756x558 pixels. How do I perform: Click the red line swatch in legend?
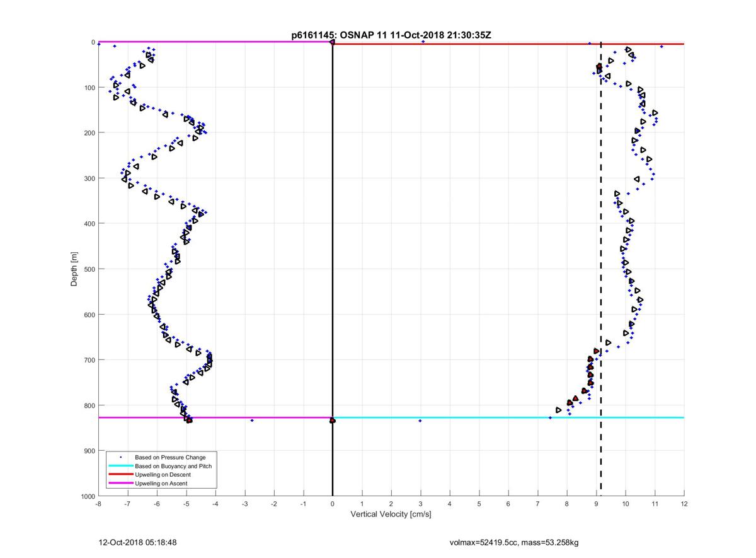[x=120, y=475]
